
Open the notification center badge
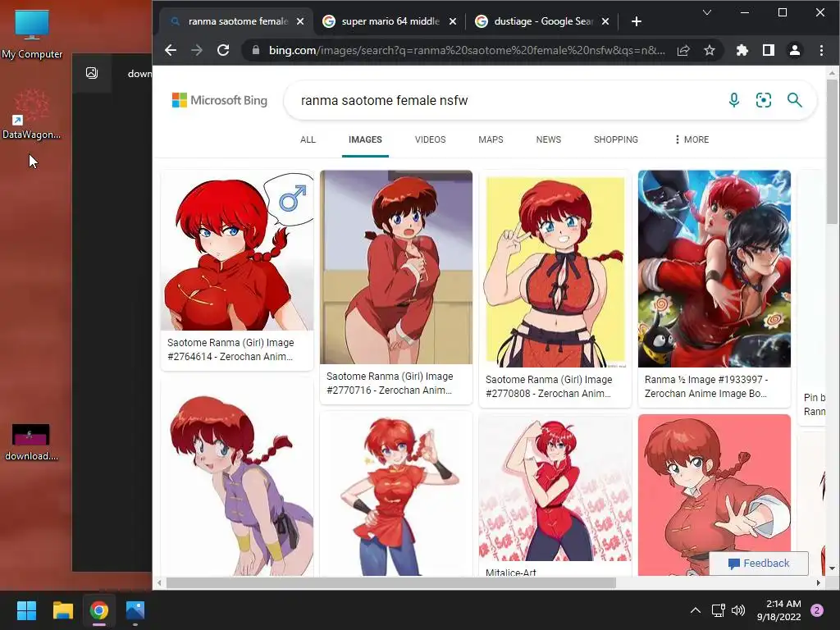[817, 610]
